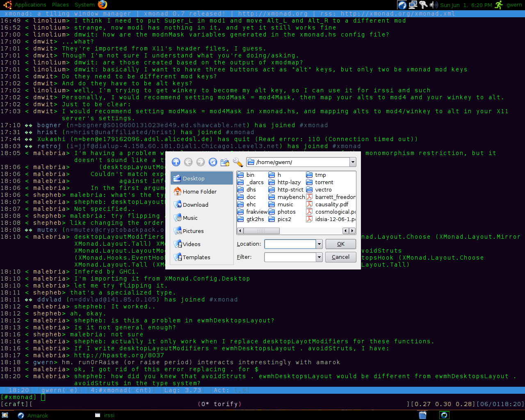Open the System menu

[84, 5]
